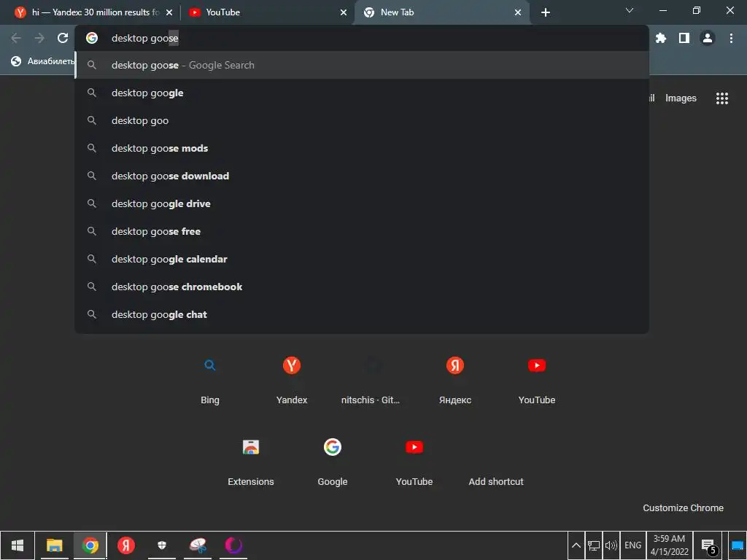Open the Action Center notifications
Screen dimensions: 747x560
click(708, 545)
